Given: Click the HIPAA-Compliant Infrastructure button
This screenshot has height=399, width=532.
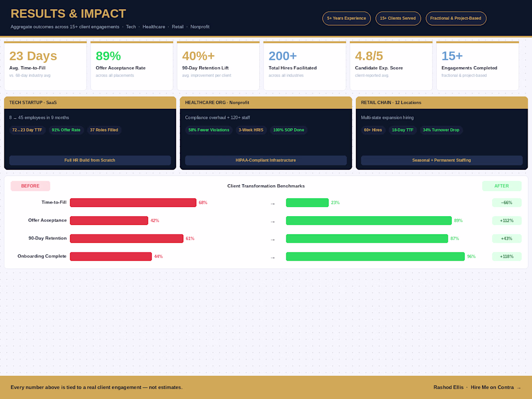Looking at the screenshot, I should click(x=266, y=160).
